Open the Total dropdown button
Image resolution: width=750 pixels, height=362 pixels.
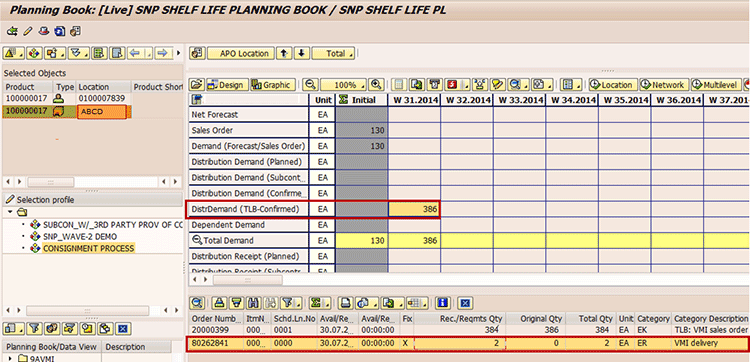coord(333,54)
